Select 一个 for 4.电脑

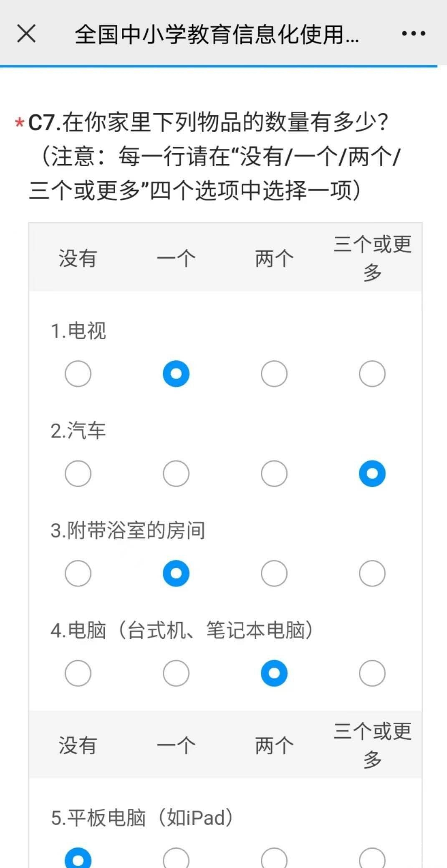pyautogui.click(x=176, y=673)
